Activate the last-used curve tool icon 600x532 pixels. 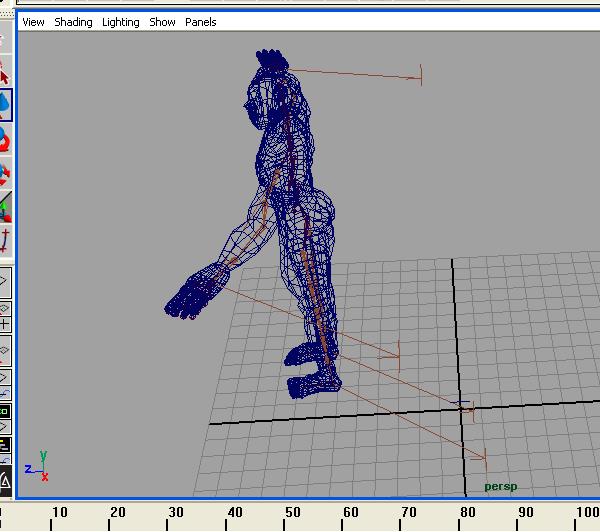tap(5, 240)
